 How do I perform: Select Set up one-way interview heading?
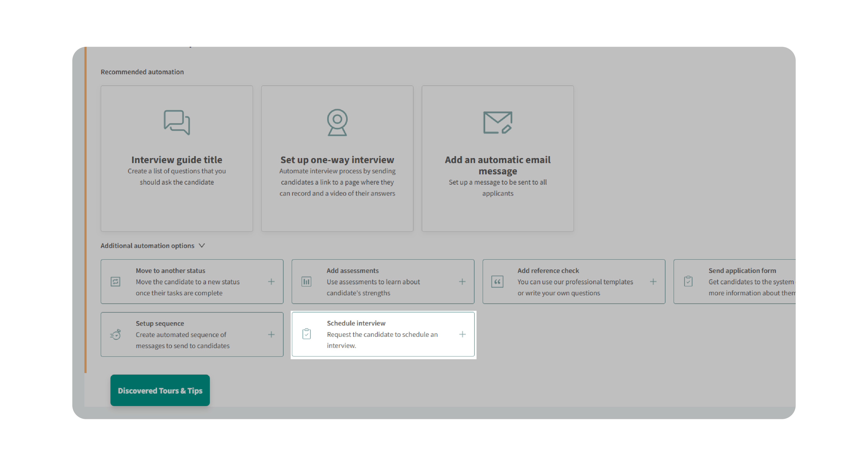[x=337, y=159]
